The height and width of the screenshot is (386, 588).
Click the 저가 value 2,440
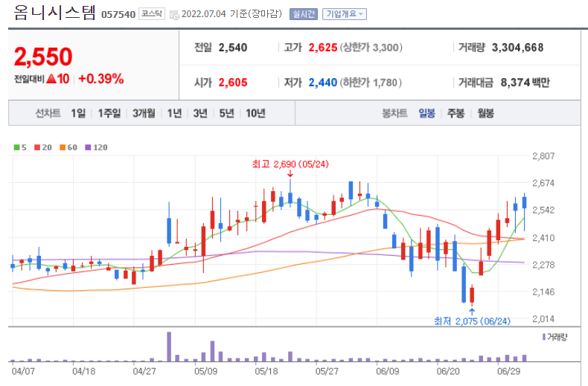(323, 83)
